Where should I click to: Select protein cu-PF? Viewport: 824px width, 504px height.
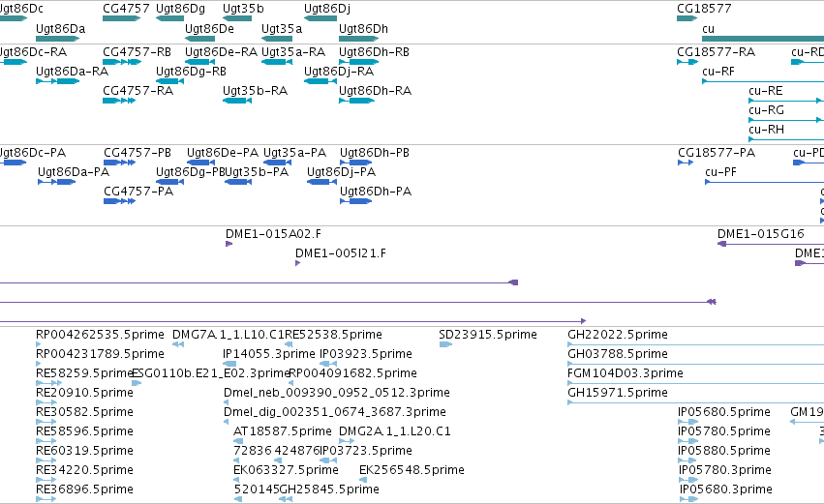(720, 172)
